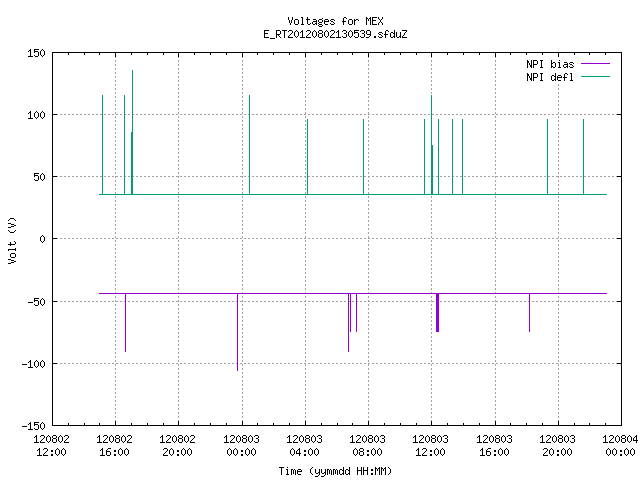Click the x-axis label 120803 16:00
The height and width of the screenshot is (480, 640).
click(x=494, y=446)
